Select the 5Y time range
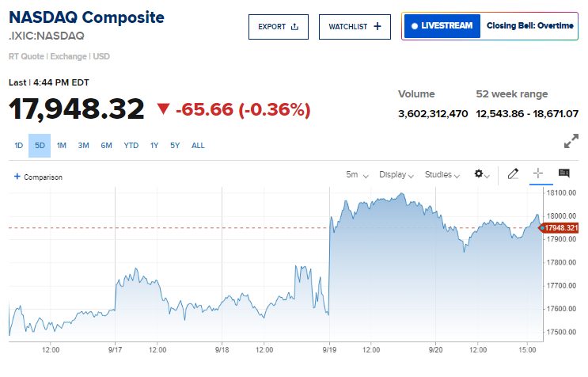Screen dimensions: 588x377 (175, 145)
